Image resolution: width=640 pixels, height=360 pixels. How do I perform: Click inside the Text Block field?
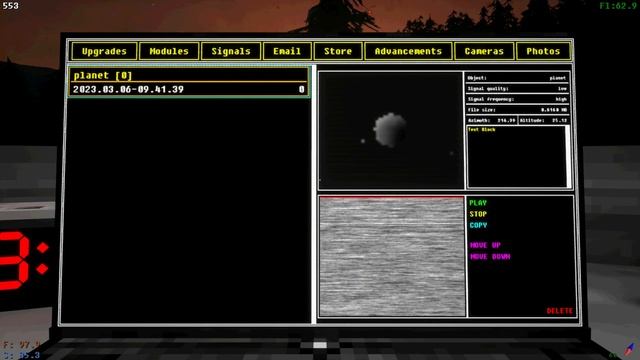(516, 157)
